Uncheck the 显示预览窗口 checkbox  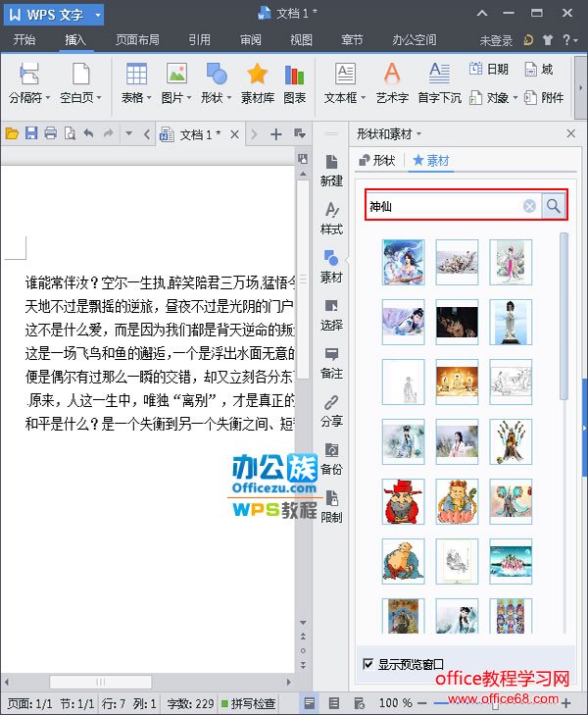click(x=368, y=664)
